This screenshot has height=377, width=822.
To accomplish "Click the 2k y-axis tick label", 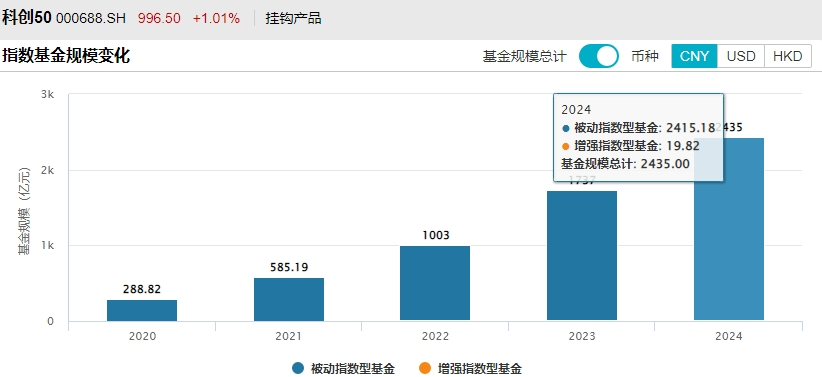I will coord(48,170).
